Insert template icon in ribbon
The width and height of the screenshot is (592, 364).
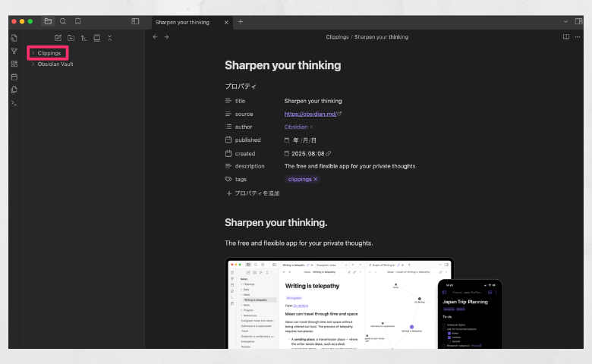(x=14, y=89)
